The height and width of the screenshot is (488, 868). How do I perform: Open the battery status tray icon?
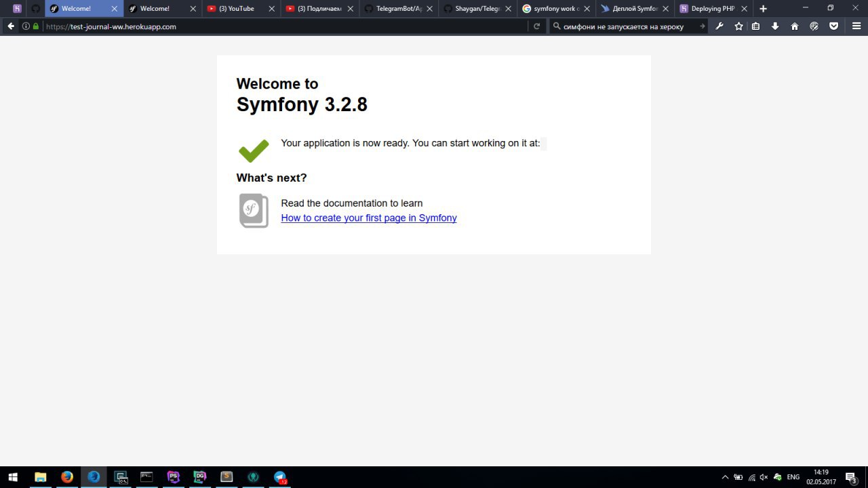(738, 477)
